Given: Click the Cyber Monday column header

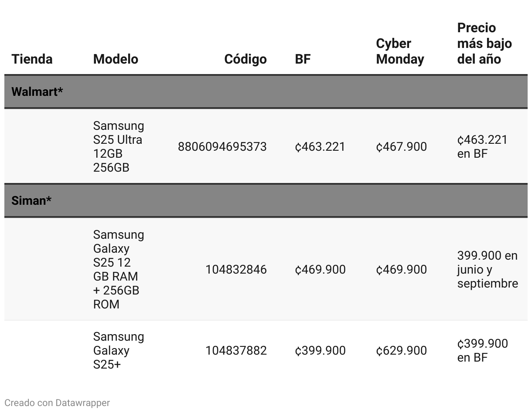Looking at the screenshot, I should (400, 51).
